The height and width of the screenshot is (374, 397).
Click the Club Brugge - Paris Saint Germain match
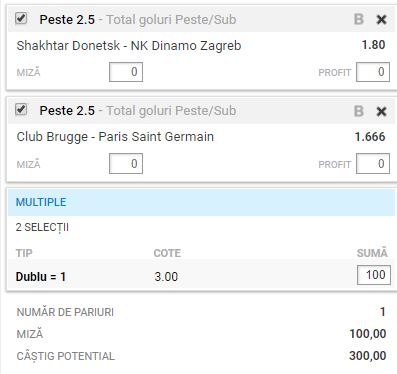pyautogui.click(x=115, y=137)
